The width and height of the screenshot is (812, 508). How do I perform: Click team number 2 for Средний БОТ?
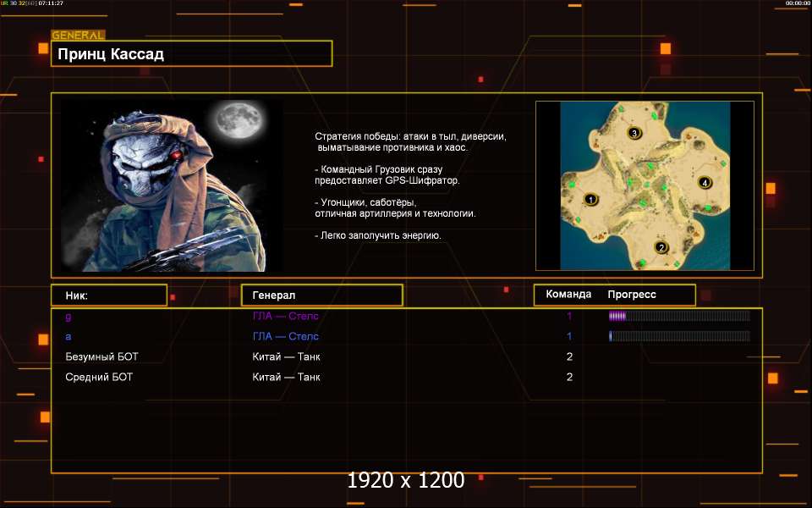[x=569, y=377]
